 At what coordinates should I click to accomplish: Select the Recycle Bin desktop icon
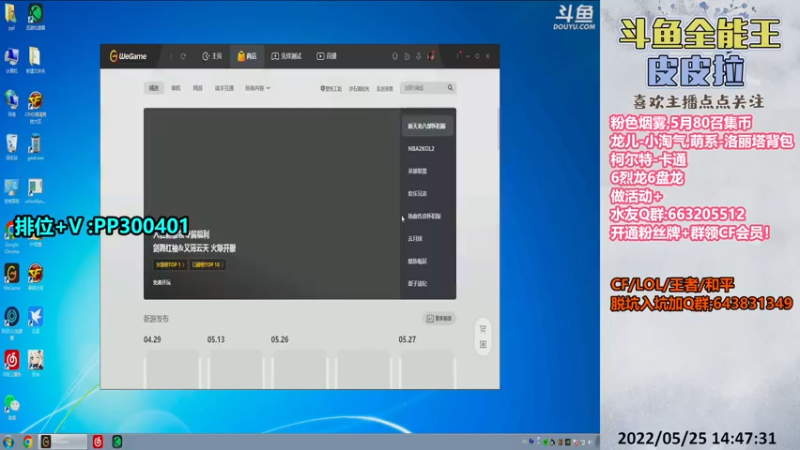pyautogui.click(x=11, y=147)
